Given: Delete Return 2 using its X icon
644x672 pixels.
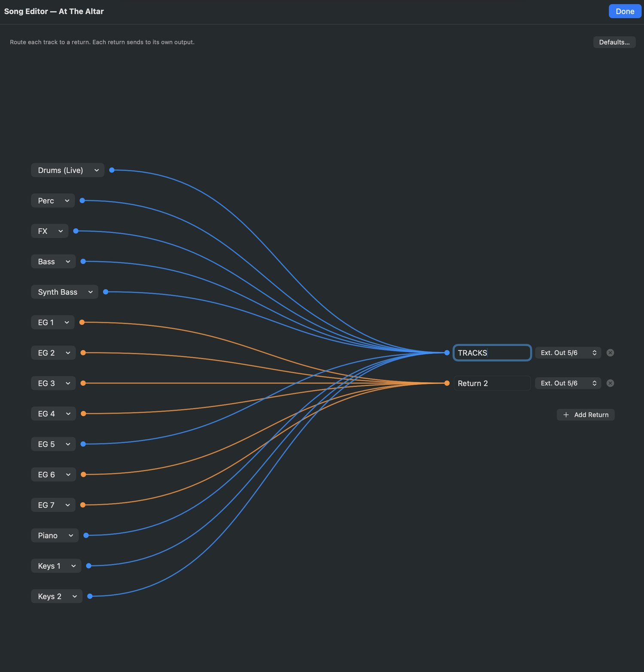Looking at the screenshot, I should click(610, 383).
